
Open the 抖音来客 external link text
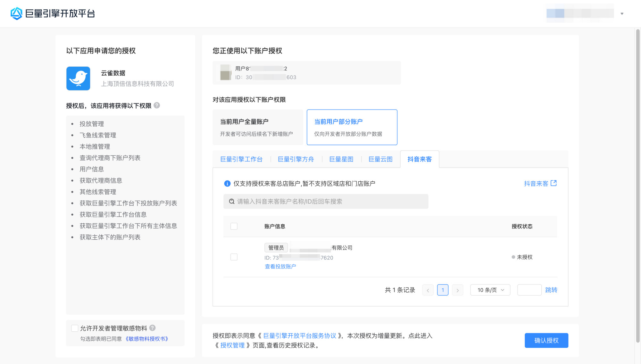pyautogui.click(x=536, y=184)
